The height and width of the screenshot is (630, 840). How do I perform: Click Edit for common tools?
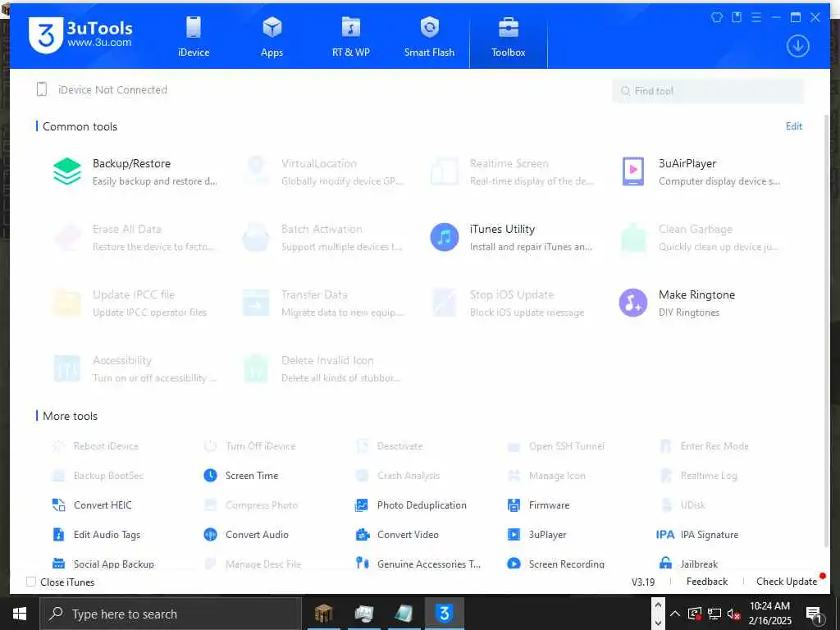pos(794,126)
